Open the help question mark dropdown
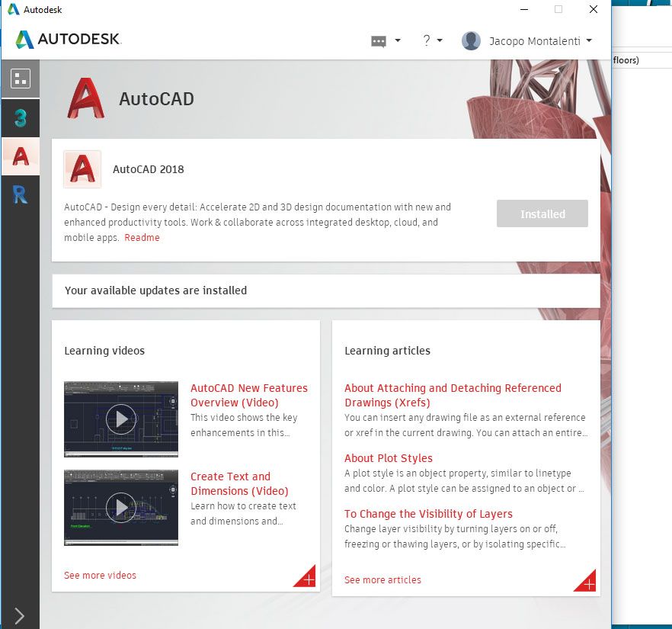Viewport: 672px width, 629px height. (x=432, y=40)
